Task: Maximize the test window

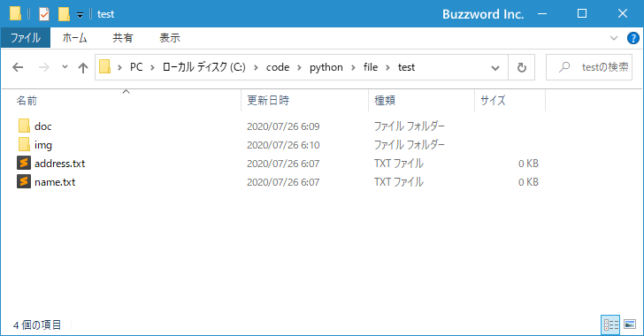Action: (x=582, y=13)
